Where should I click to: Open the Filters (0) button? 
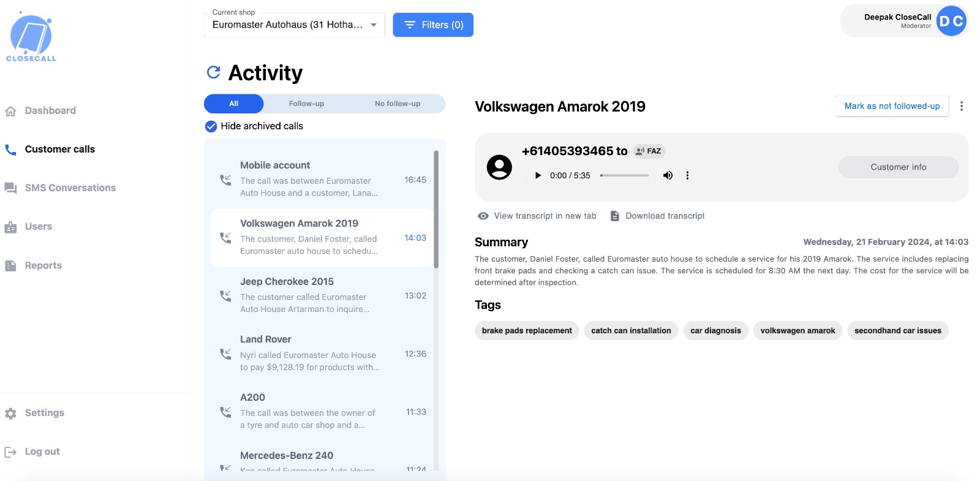pyautogui.click(x=433, y=25)
